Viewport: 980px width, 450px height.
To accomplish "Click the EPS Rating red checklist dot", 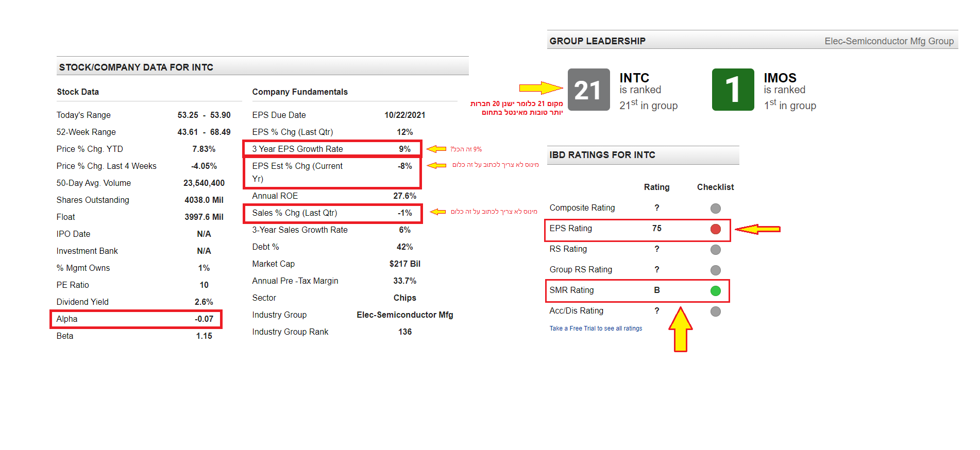I will tap(715, 229).
